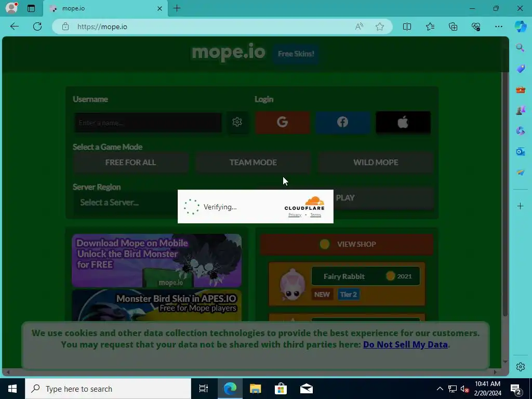Viewport: 532px width, 399px height.
Task: Open sidebar Microsoft 365 icon
Action: pyautogui.click(x=520, y=130)
